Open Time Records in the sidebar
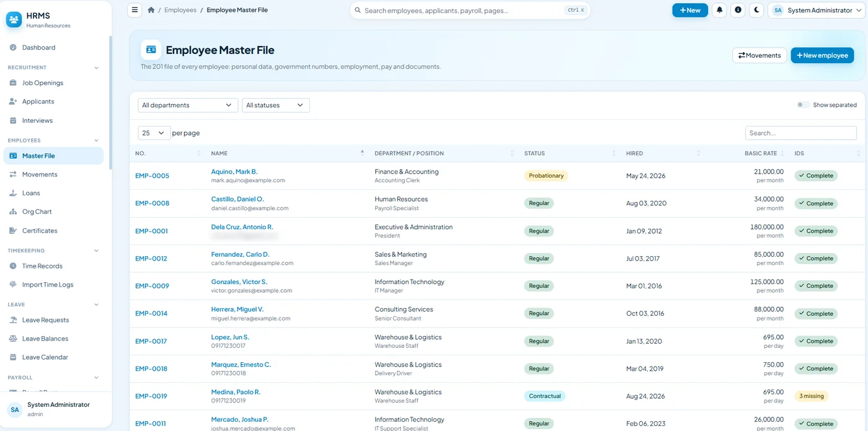 pos(53,266)
